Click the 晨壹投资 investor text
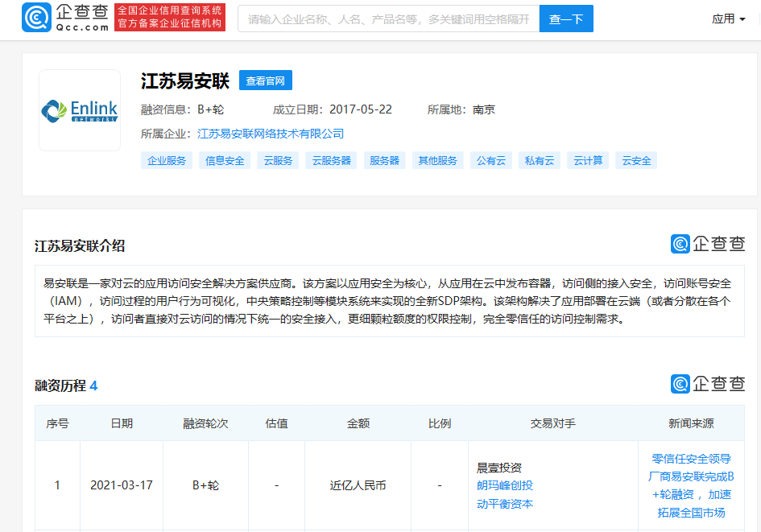This screenshot has width=761, height=532. pyautogui.click(x=499, y=468)
